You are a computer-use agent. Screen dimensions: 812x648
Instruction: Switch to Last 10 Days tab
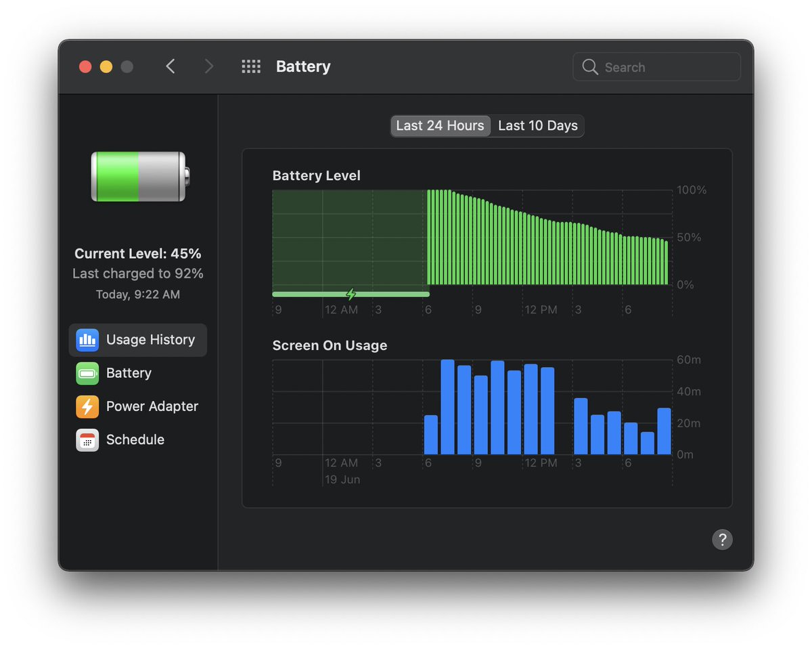(538, 126)
